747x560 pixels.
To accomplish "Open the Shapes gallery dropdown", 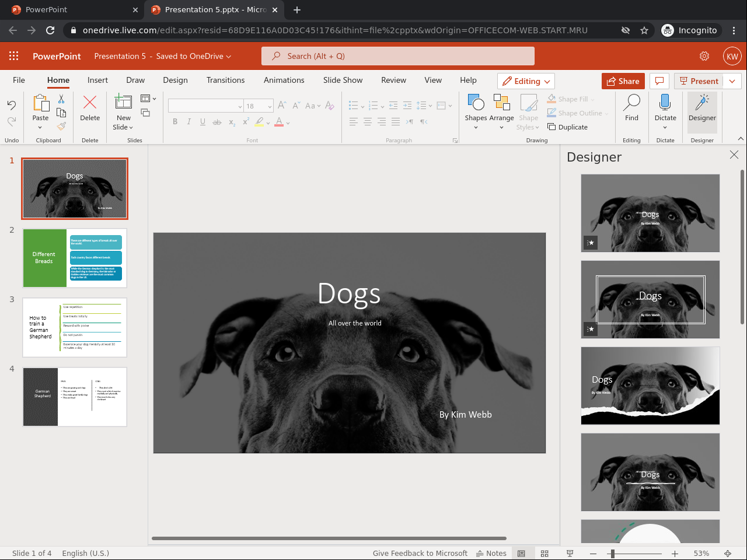I will 476,112.
